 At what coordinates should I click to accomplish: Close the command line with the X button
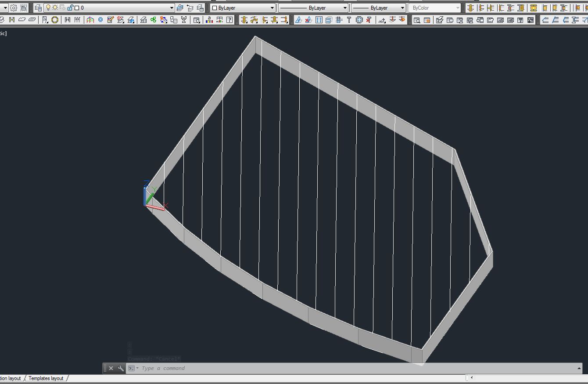point(111,368)
